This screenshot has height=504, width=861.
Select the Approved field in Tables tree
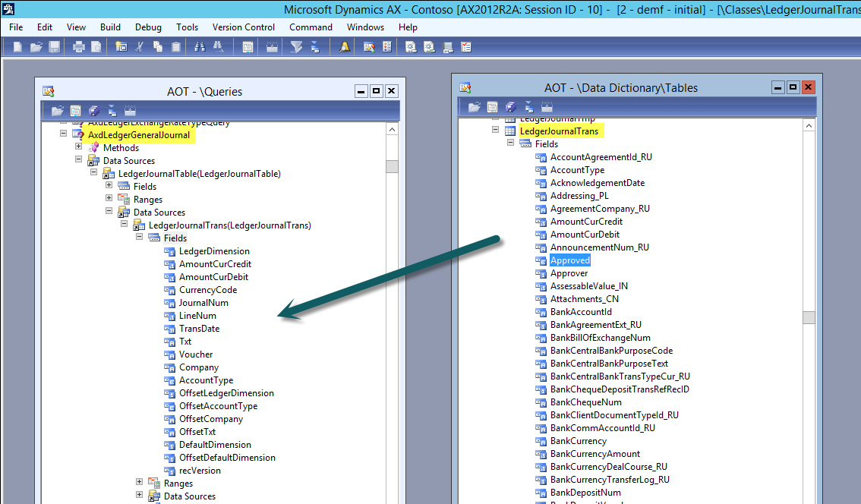tap(569, 260)
